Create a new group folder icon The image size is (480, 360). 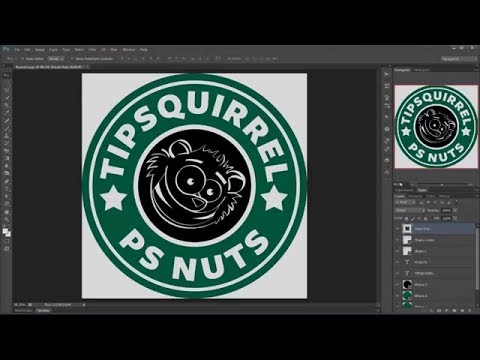pyautogui.click(x=454, y=310)
